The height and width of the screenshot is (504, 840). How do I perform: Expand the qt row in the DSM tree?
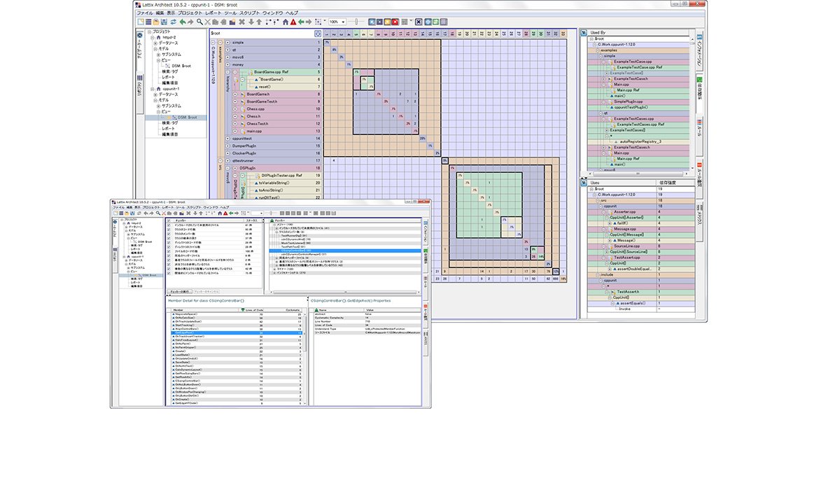[x=227, y=50]
